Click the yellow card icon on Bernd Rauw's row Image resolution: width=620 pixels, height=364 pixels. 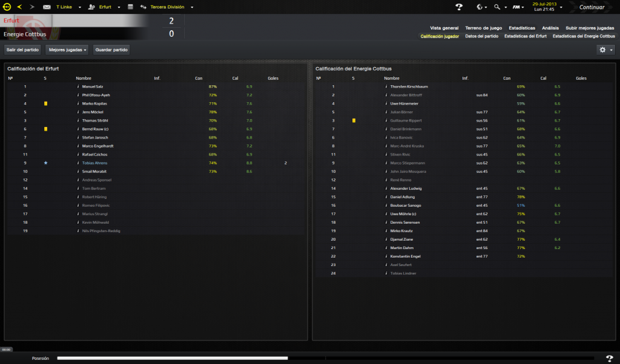(x=46, y=129)
